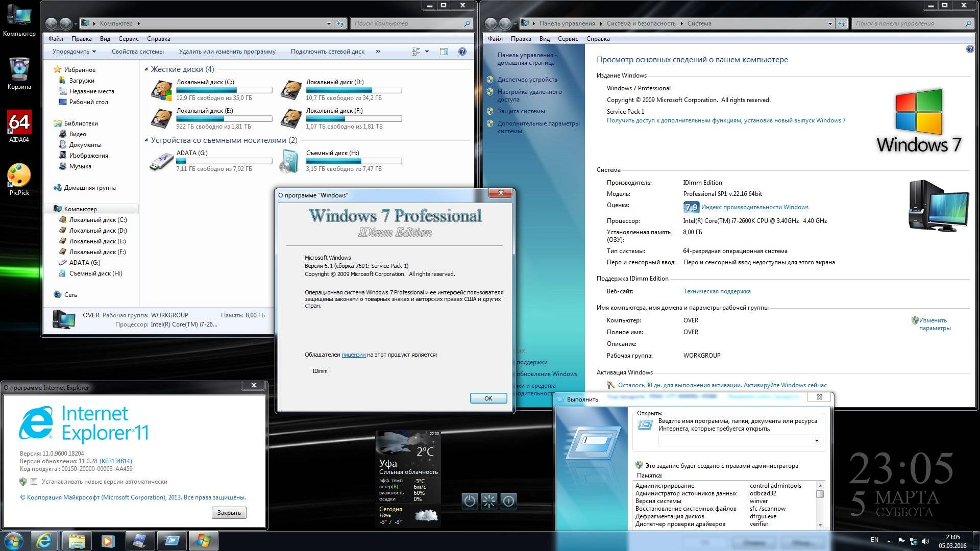Click refresh button in Explorer address bar
Image resolution: width=980 pixels, height=551 pixels.
coord(340,23)
